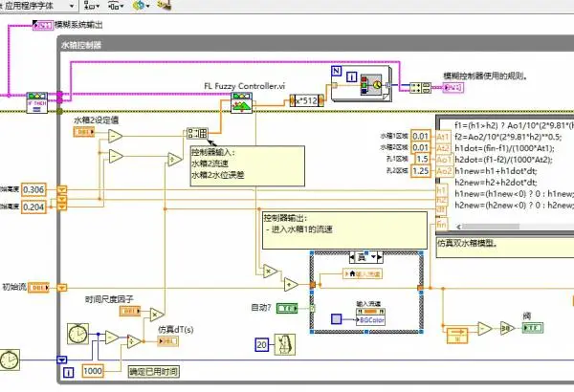
Task: Click the At2 formula node input
Action: pos(443,148)
